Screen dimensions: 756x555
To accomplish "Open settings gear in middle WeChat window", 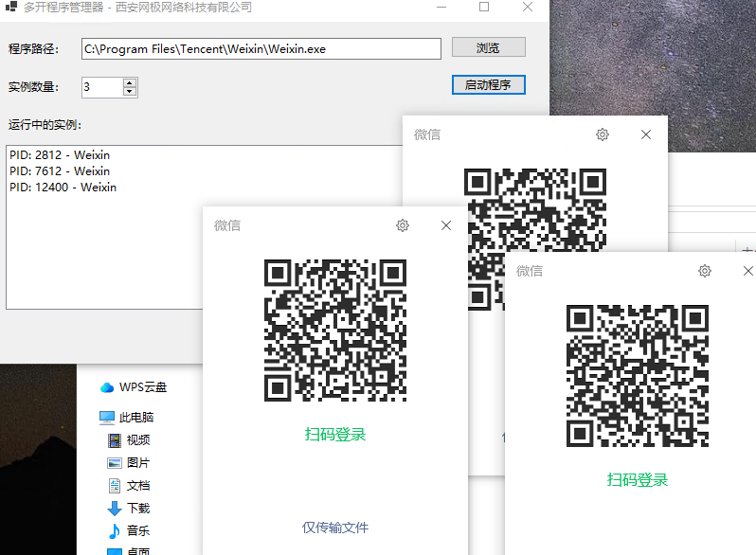I will [403, 225].
